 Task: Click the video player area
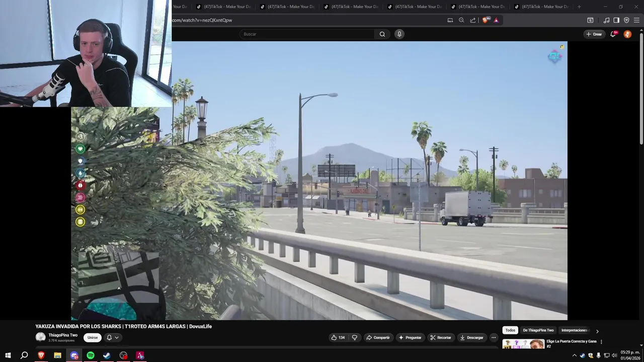(x=319, y=180)
